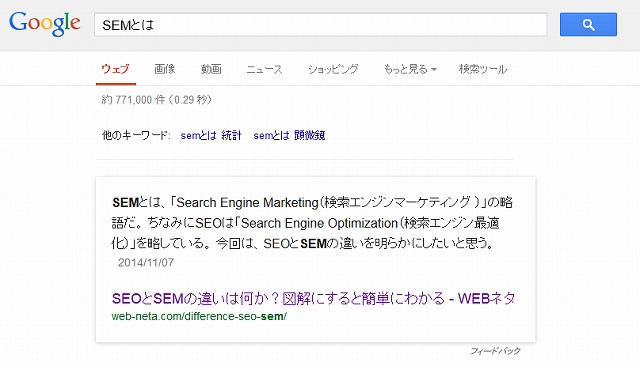Screen dimensions: 640x366
Task: Click the featured snippet text starting SEMとは
Action: tap(312, 223)
